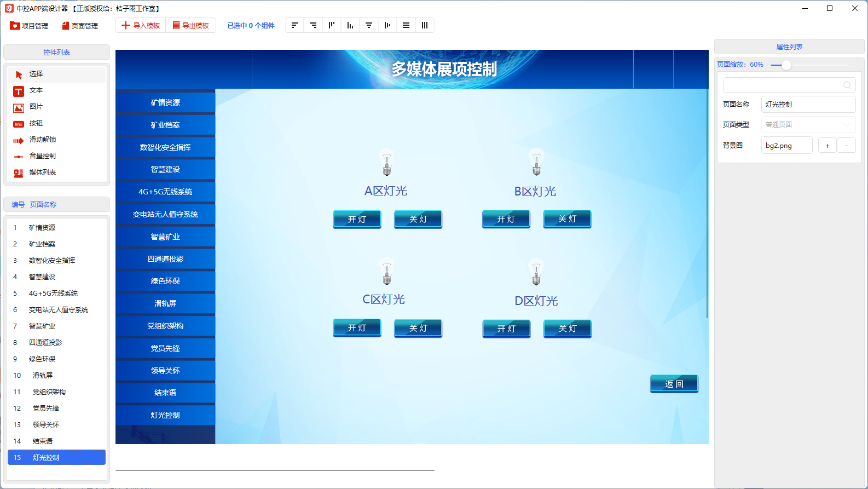Pick the 滑动解锁 slide-unlock control
Image resolution: width=868 pixels, height=489 pixels.
click(x=56, y=140)
